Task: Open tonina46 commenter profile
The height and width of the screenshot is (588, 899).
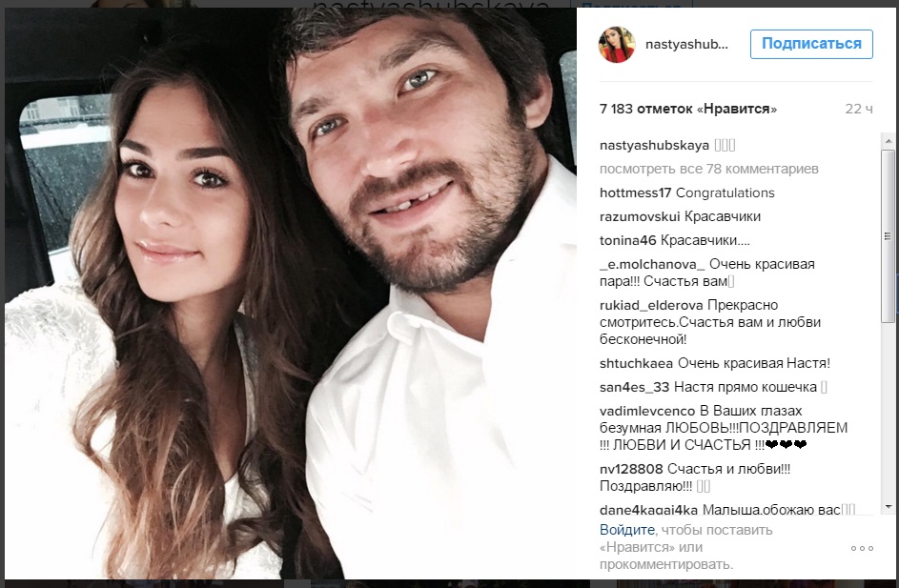Action: coord(627,241)
